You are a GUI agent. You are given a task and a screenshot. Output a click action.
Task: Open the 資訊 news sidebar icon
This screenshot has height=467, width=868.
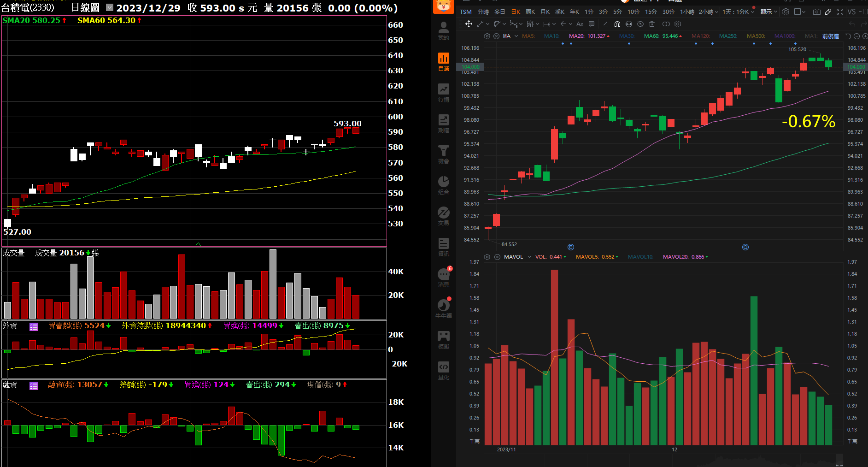pyautogui.click(x=444, y=247)
